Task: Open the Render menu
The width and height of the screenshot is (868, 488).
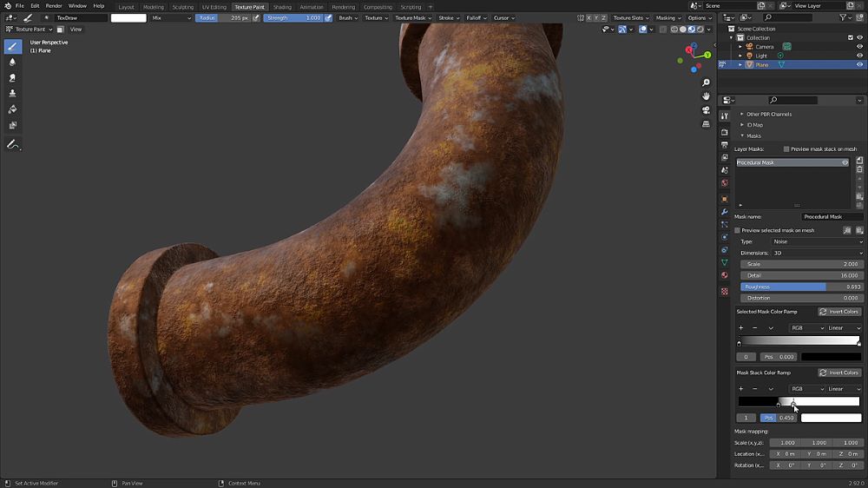Action: (54, 5)
